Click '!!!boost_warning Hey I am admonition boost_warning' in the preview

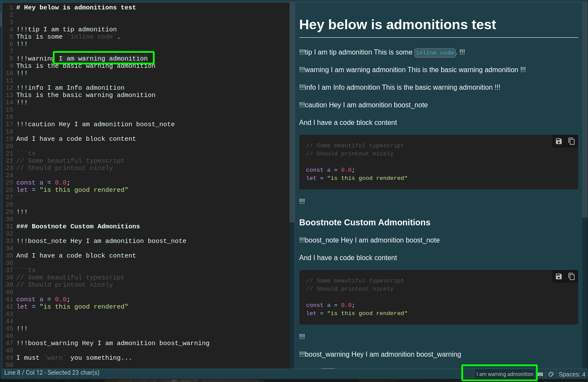point(380,354)
